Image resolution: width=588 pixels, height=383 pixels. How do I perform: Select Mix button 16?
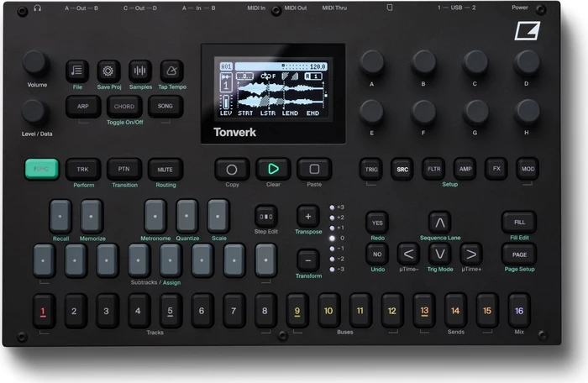pos(519,311)
